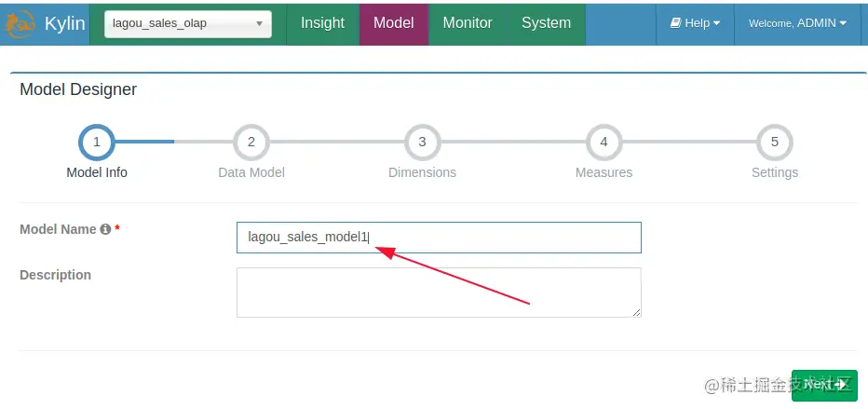Image resolution: width=868 pixels, height=409 pixels.
Task: Click the Kylin brand name link
Action: [x=64, y=24]
